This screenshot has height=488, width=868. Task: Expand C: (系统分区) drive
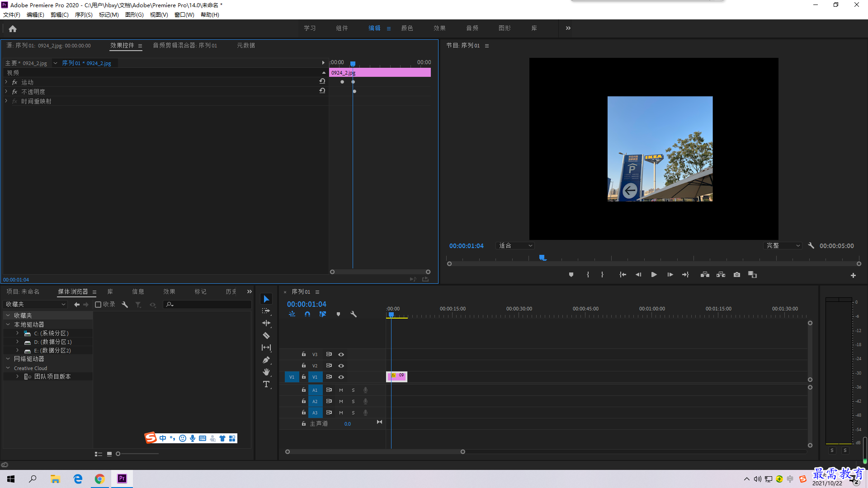pyautogui.click(x=17, y=333)
